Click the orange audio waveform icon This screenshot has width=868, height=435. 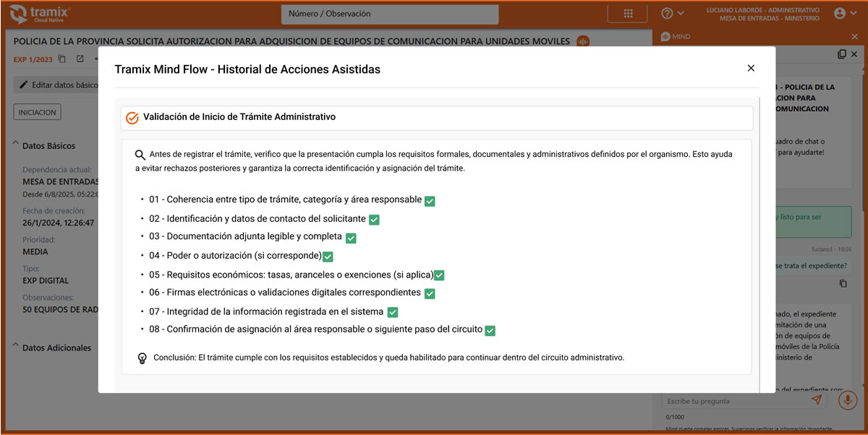tap(583, 41)
